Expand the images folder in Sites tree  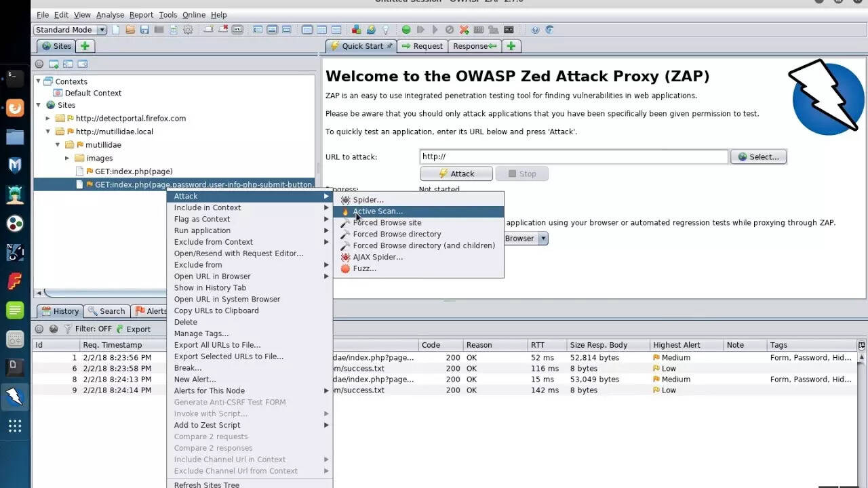(67, 158)
